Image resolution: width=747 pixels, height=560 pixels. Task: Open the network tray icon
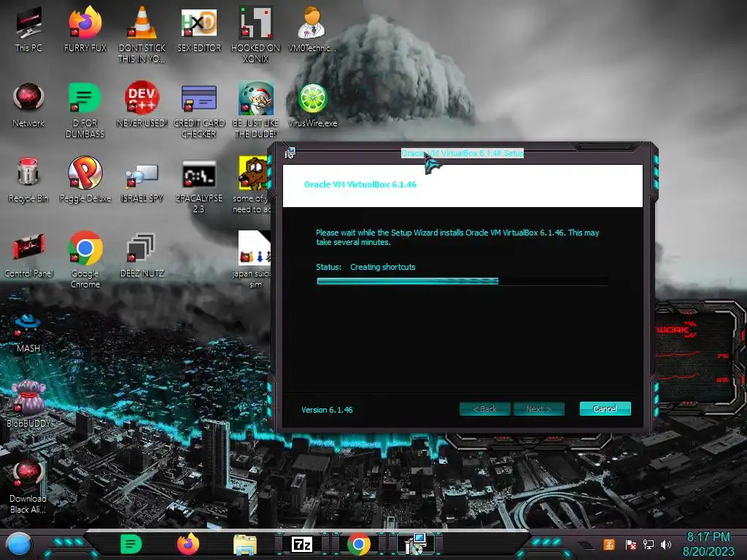tap(649, 545)
